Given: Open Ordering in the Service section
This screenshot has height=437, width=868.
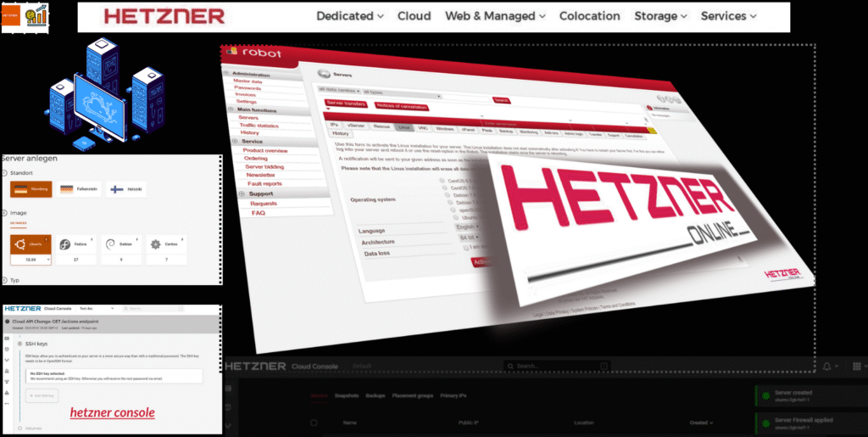Looking at the screenshot, I should [256, 159].
